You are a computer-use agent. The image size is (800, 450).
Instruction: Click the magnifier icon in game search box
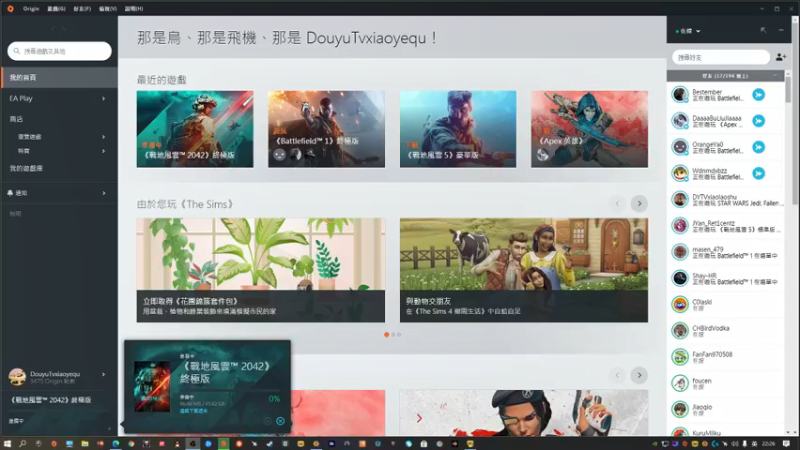click(x=17, y=51)
